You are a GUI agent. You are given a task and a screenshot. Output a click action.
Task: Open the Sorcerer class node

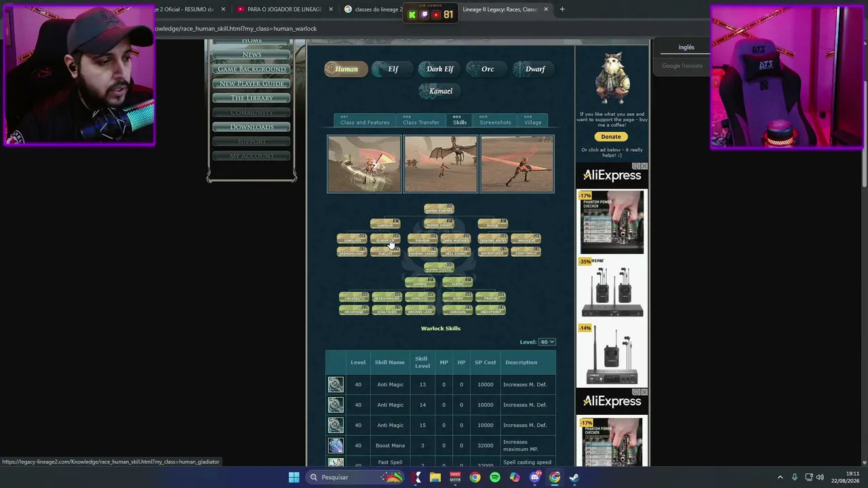(x=354, y=297)
